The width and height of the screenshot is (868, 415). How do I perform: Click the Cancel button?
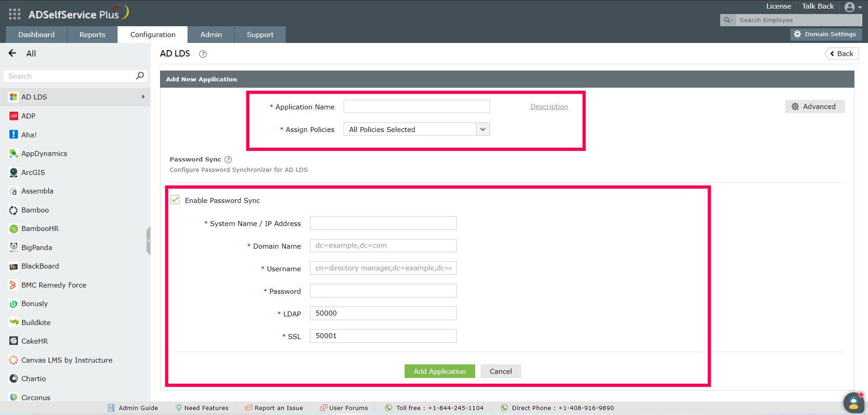500,371
